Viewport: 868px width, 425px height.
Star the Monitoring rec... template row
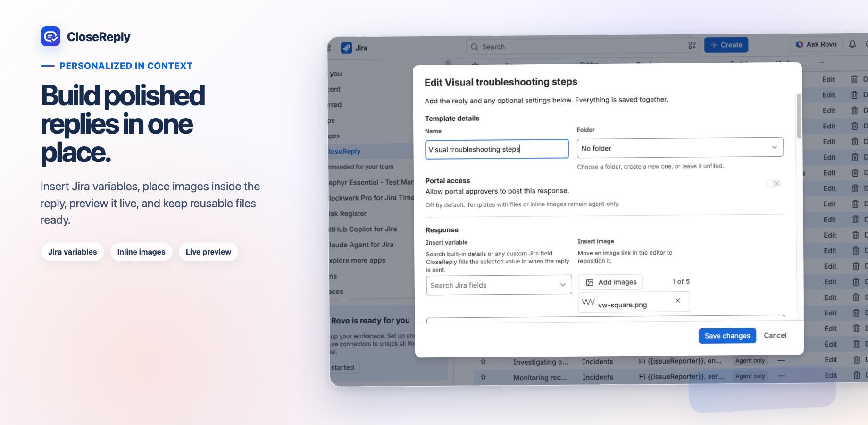(x=483, y=377)
